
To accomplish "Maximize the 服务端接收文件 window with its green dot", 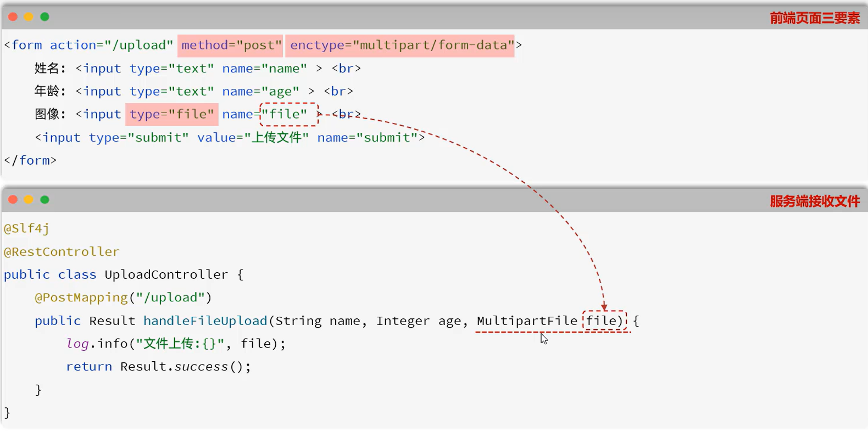I will (x=45, y=200).
